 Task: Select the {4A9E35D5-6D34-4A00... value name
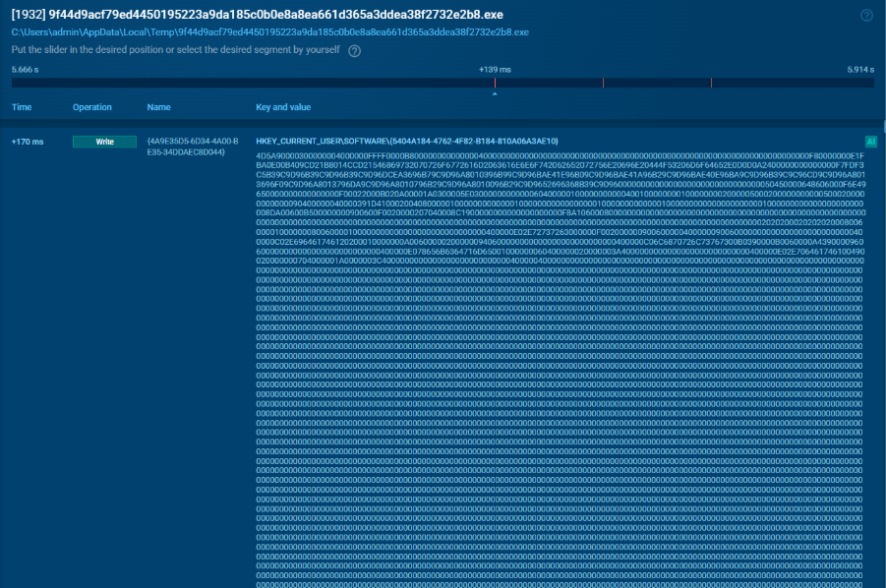[193, 147]
